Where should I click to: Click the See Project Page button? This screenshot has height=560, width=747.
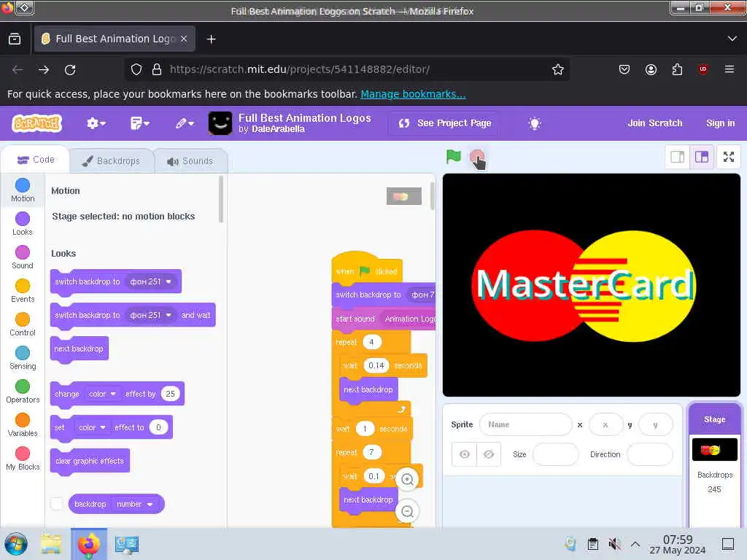(x=444, y=122)
